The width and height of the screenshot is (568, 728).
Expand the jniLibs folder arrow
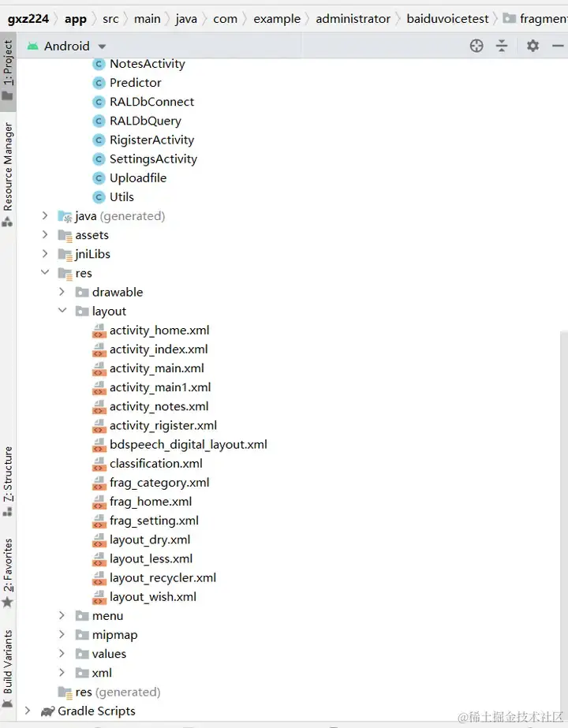45,253
